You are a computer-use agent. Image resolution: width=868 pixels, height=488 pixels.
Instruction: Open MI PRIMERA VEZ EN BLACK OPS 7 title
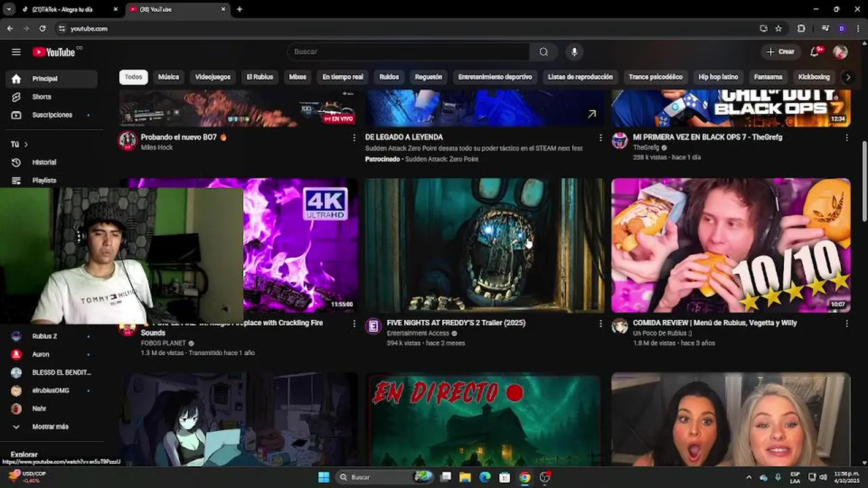click(x=707, y=137)
